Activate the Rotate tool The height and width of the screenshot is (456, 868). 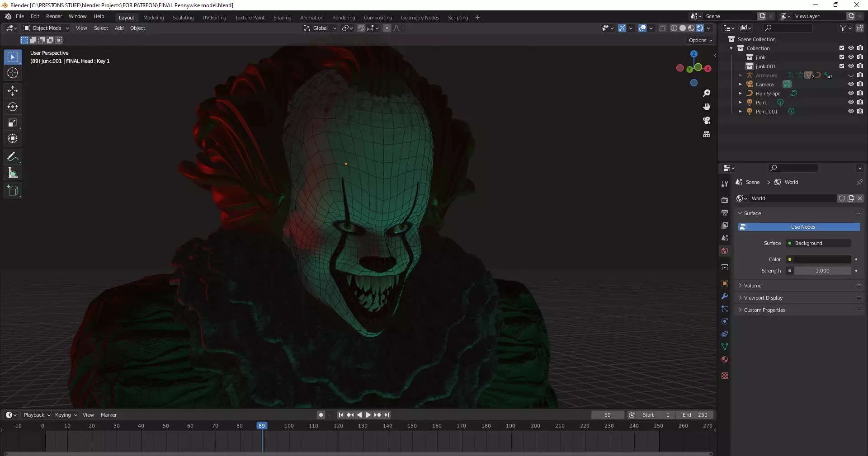click(13, 107)
